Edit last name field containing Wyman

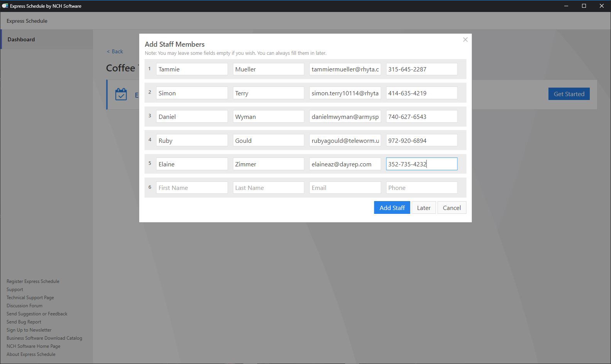click(x=268, y=117)
